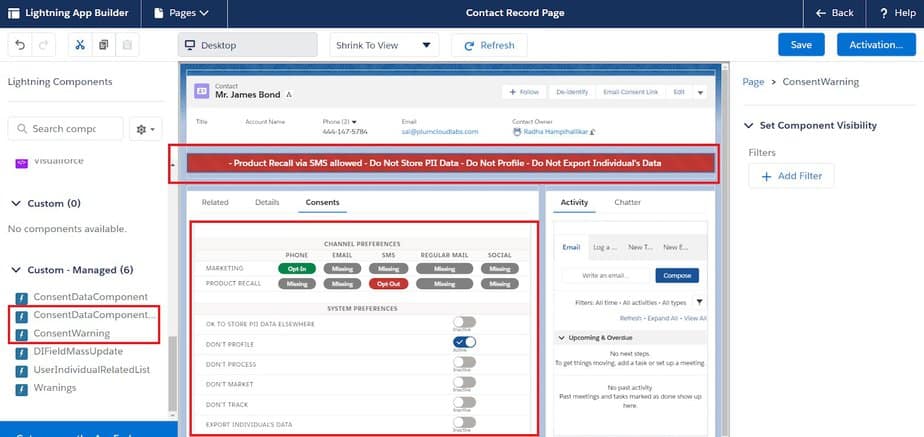Open the Pages dropdown menu
924x437 pixels.
[182, 13]
